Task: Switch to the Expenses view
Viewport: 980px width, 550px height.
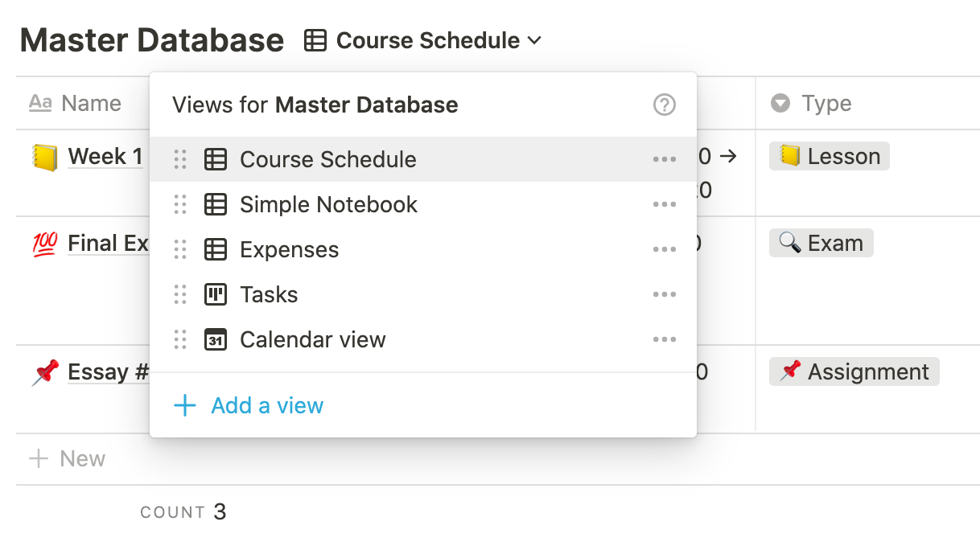Action: pos(289,249)
